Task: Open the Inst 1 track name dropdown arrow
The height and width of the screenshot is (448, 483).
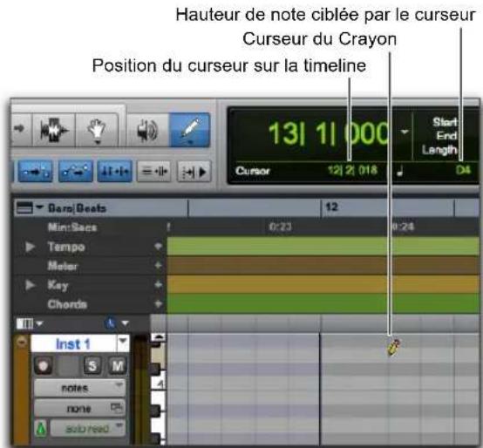Action: point(123,342)
